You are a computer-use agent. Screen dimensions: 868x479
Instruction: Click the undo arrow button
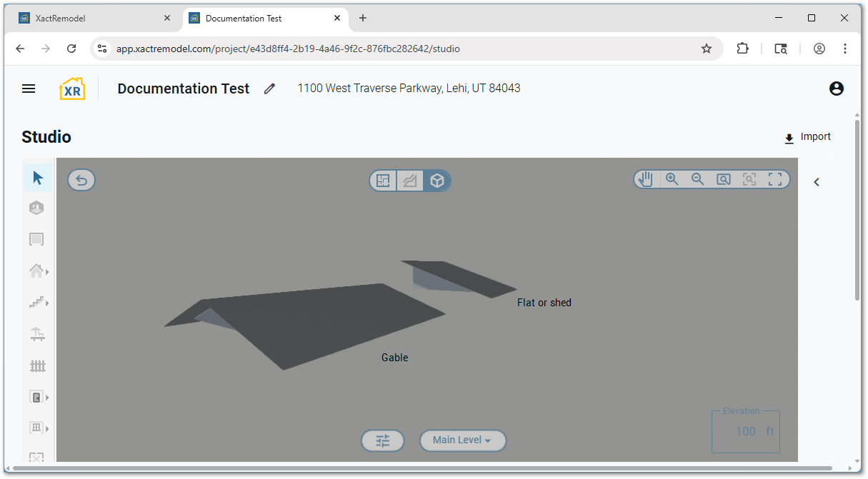point(81,180)
